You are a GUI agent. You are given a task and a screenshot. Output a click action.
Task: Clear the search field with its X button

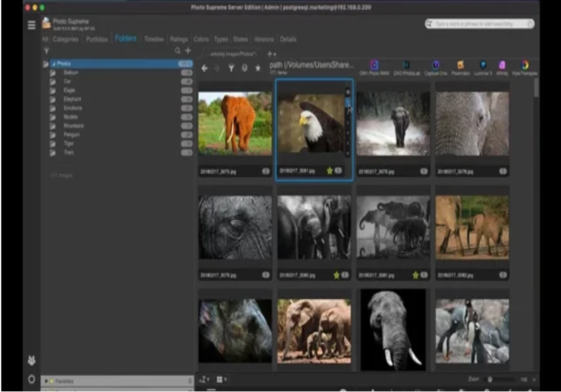530,24
